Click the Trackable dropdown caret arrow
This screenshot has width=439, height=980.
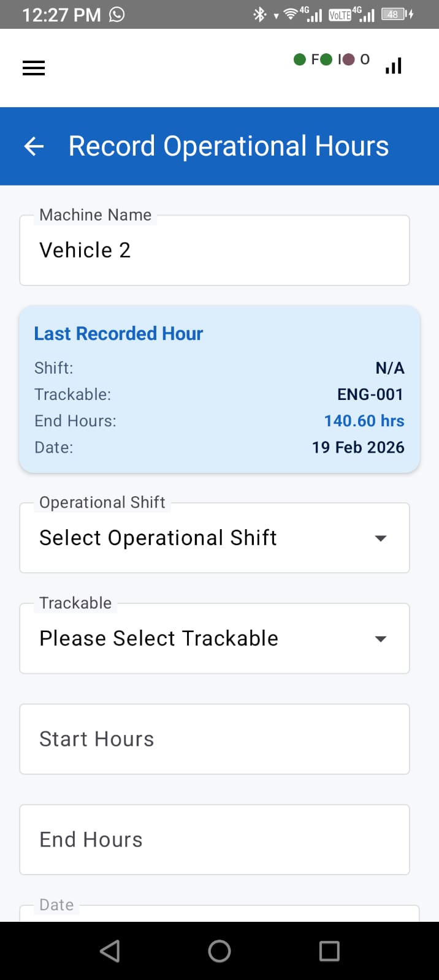point(381,638)
